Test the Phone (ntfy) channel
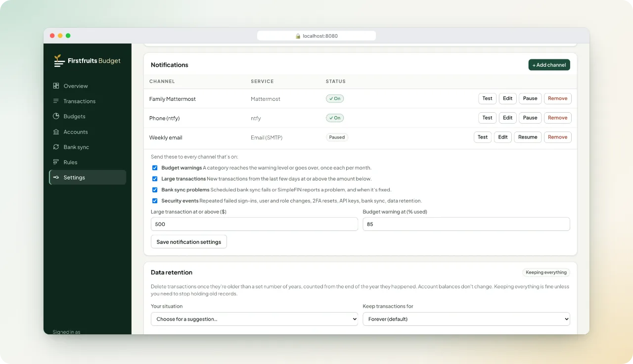The image size is (633, 364). pyautogui.click(x=487, y=118)
